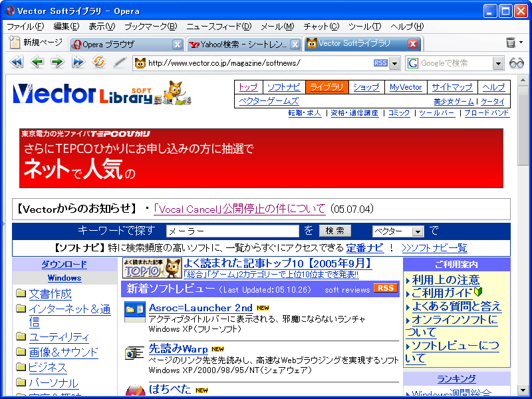Open the 利用上の注意 link
The height and width of the screenshot is (399, 532).
click(446, 280)
